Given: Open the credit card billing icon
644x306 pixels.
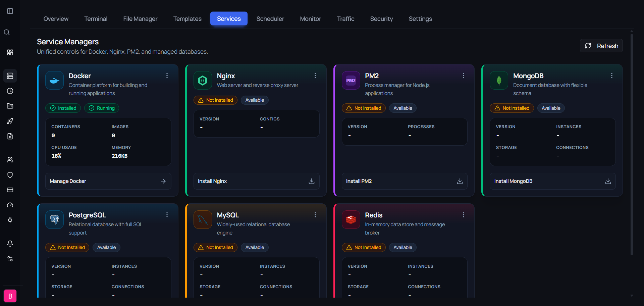Looking at the screenshot, I should coord(10,190).
